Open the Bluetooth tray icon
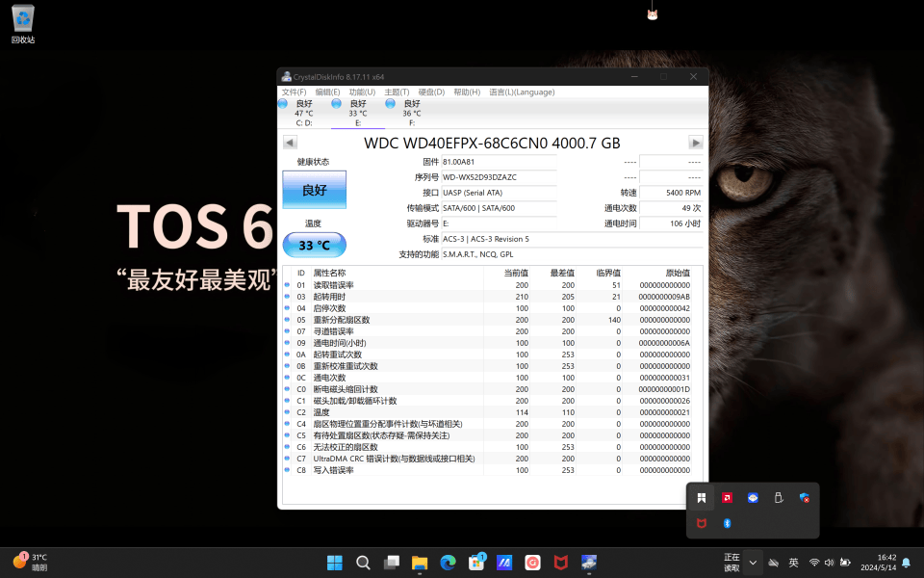Viewport: 924px width, 578px height. tap(728, 523)
